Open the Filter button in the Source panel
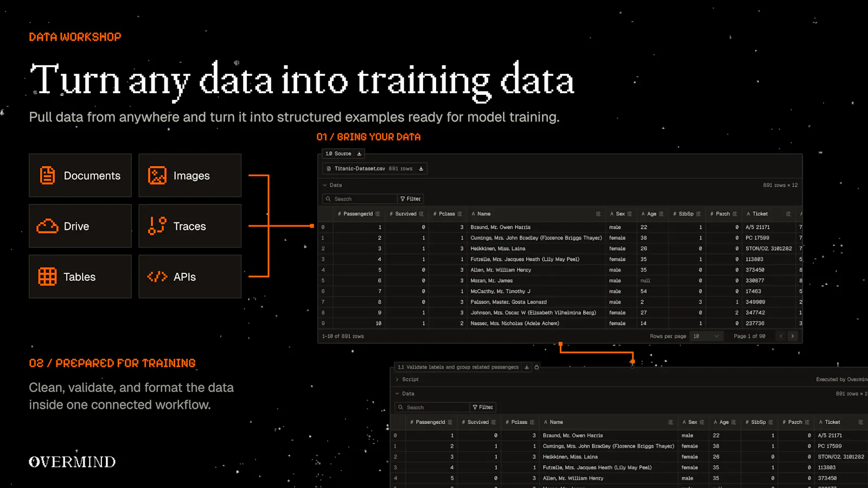868x488 pixels. [411, 199]
